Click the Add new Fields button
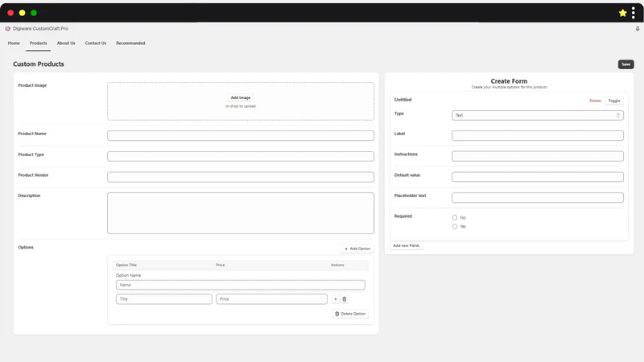644x362 pixels. [x=407, y=246]
